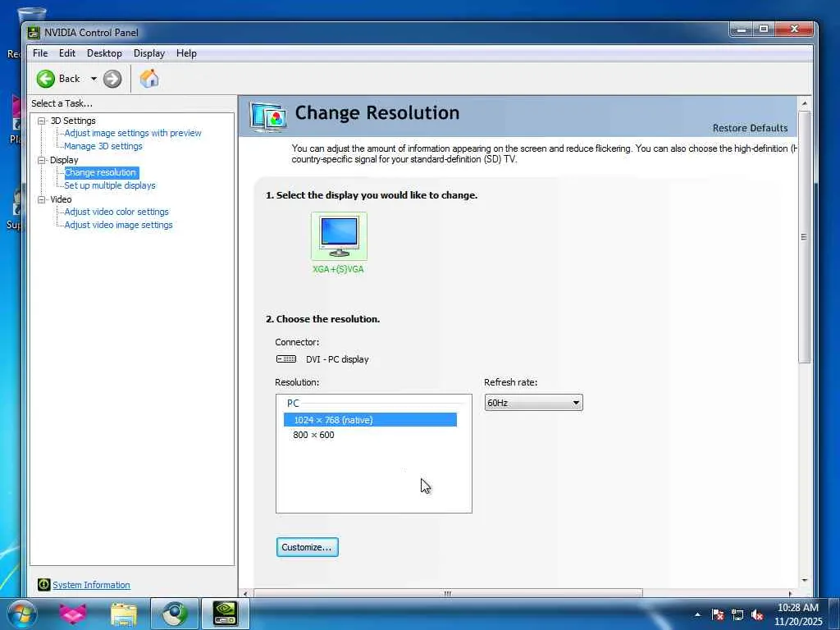
Task: Click the network tray icon
Action: tap(737, 614)
